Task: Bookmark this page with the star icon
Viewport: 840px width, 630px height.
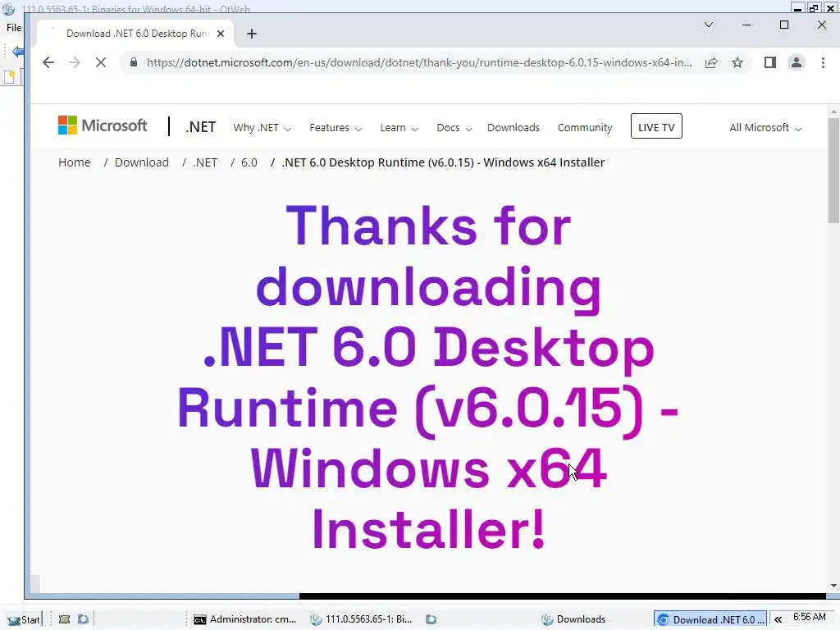Action: (x=737, y=62)
